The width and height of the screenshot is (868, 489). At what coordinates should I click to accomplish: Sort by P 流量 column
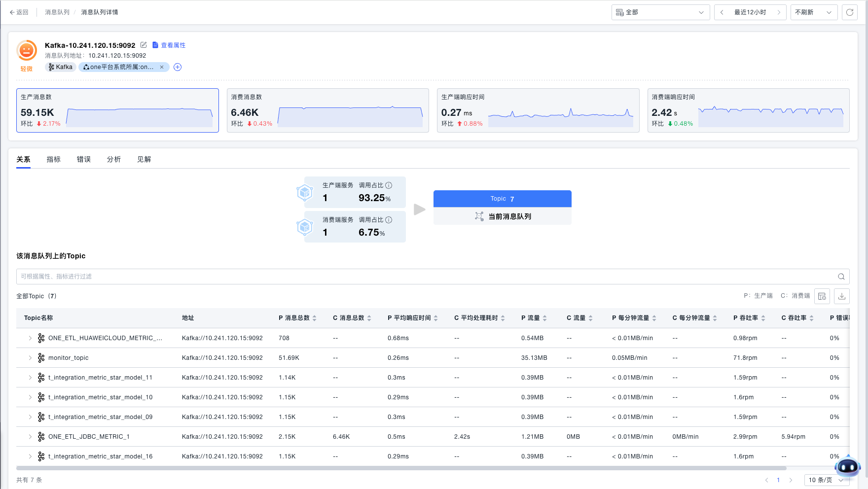click(x=544, y=318)
